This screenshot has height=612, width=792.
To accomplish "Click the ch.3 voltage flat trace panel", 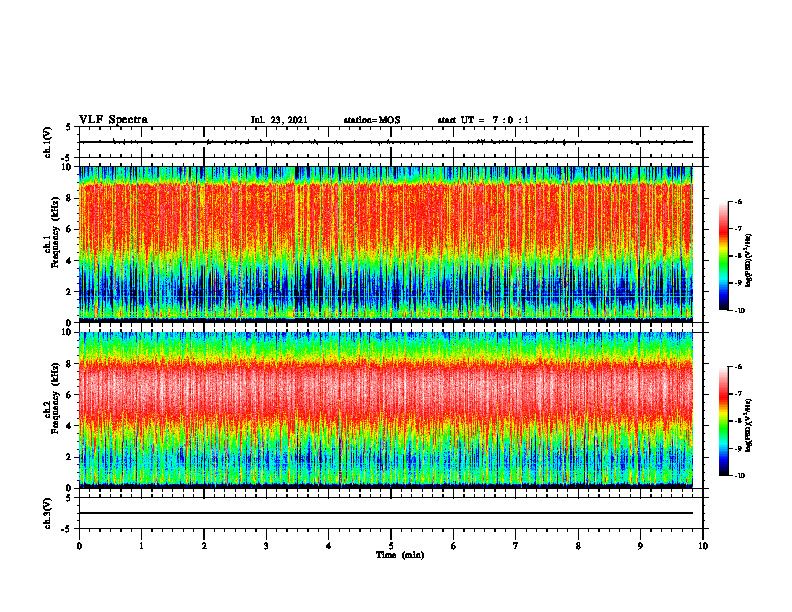I will 391,513.
